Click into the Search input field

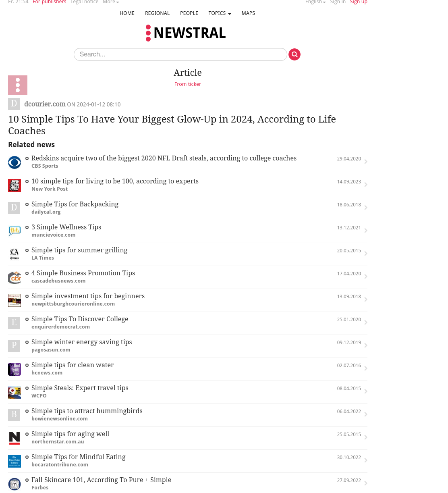(180, 54)
